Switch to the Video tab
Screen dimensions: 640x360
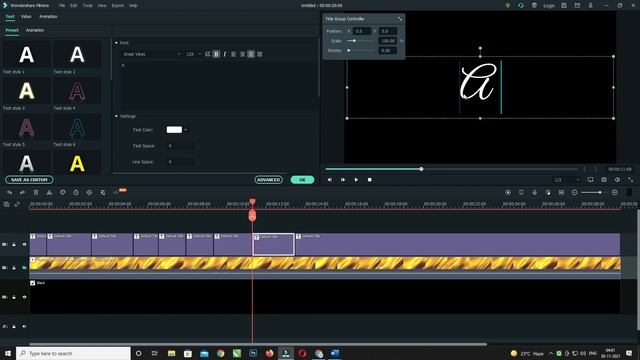pos(26,17)
